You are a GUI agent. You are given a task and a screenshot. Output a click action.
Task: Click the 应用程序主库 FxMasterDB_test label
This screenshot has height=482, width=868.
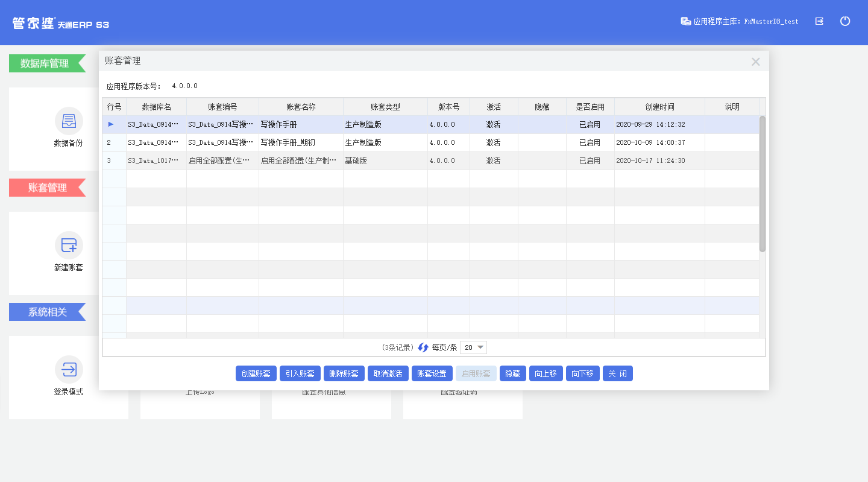pos(746,21)
